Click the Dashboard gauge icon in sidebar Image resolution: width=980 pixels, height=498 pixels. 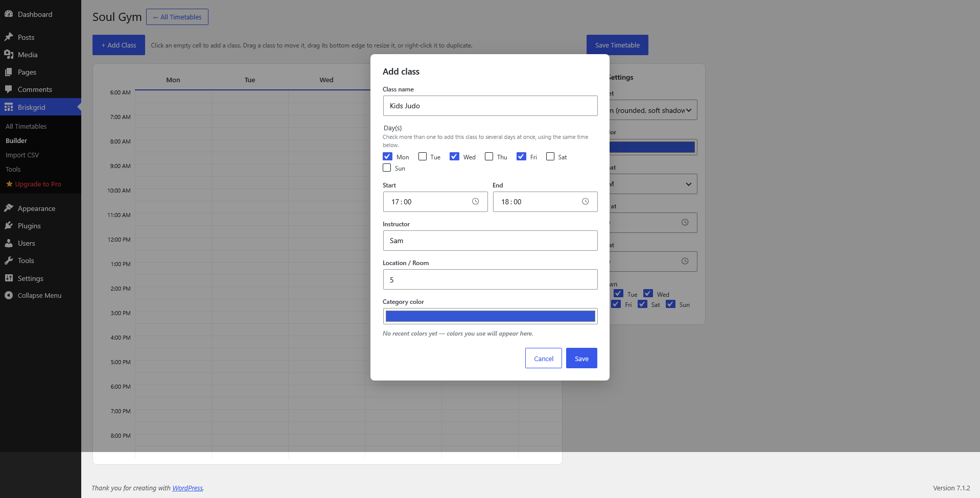click(9, 14)
